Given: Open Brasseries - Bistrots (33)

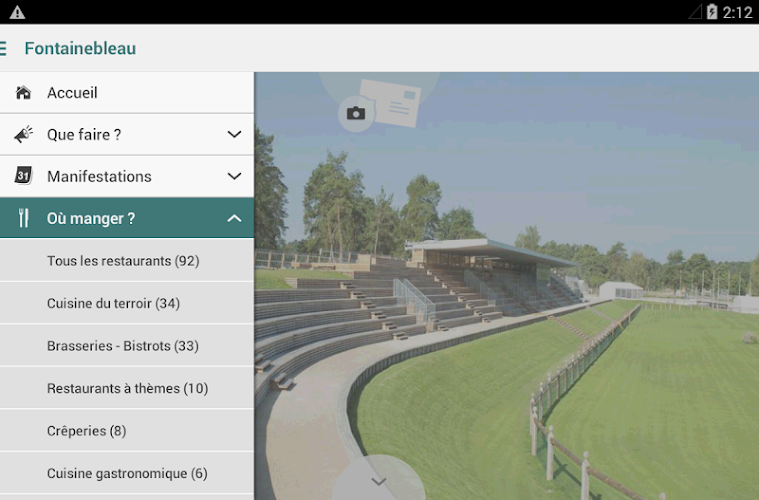Looking at the screenshot, I should [x=127, y=346].
